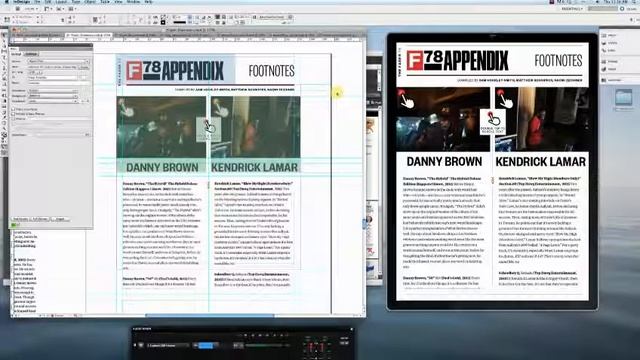The image size is (640, 360).
Task: Select the Direct Selection tool below Selection tool
Action: coord(5,42)
